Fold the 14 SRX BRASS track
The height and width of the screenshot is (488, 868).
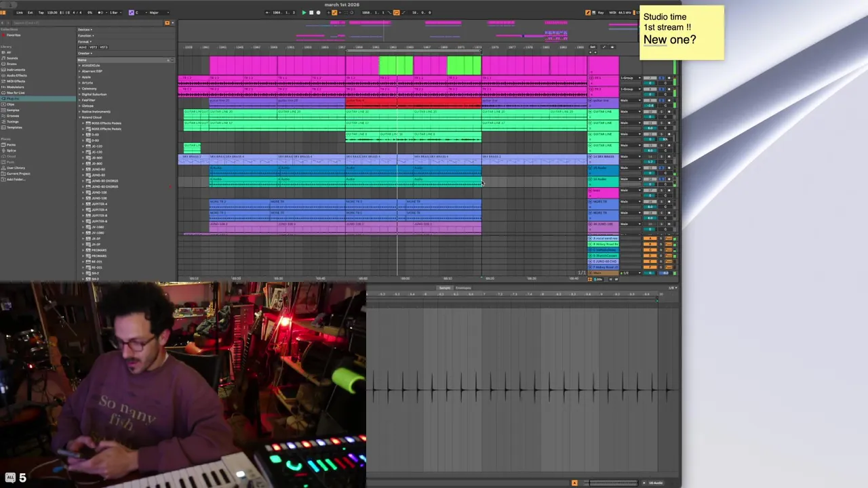coord(591,157)
